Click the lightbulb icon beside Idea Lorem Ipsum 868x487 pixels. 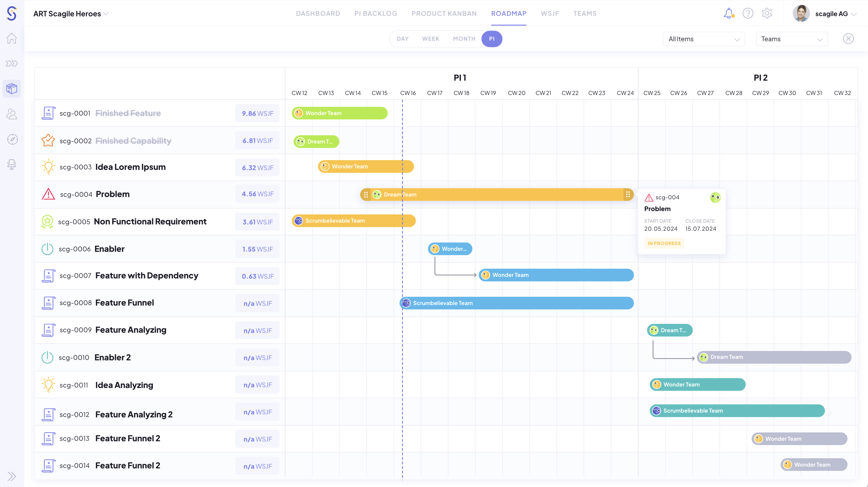(x=48, y=167)
